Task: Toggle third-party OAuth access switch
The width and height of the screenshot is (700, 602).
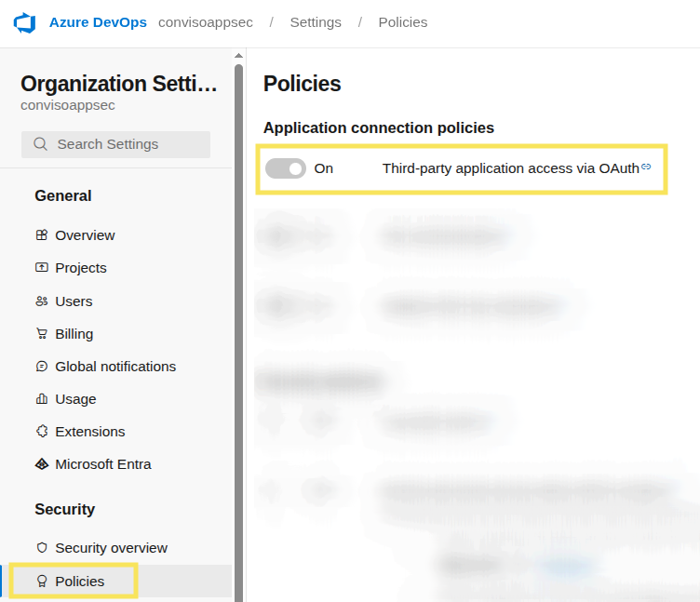Action: 286,168
